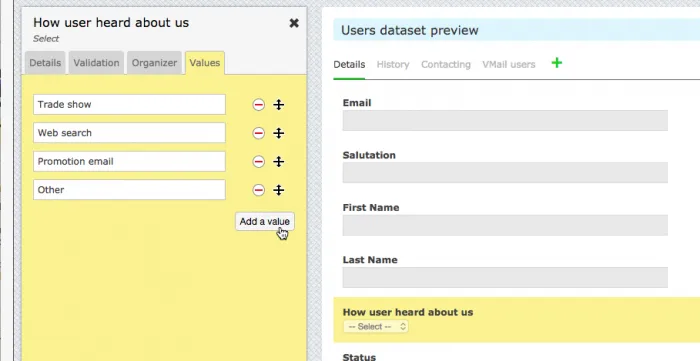Edit the Trade show value field
Viewport: 700px width, 361px height.
point(129,104)
